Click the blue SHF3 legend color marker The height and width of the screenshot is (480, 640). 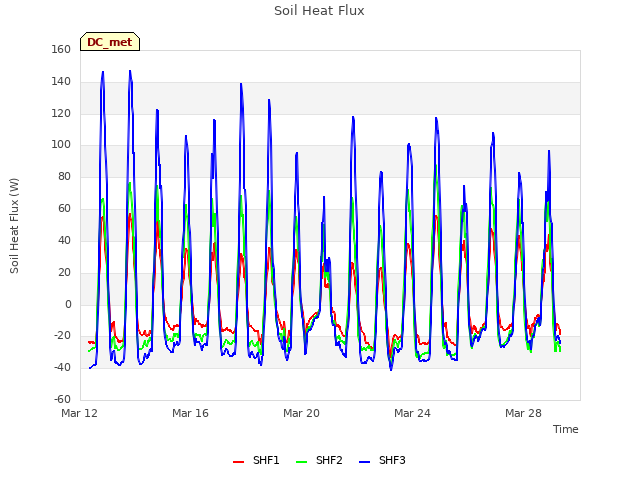tap(364, 462)
